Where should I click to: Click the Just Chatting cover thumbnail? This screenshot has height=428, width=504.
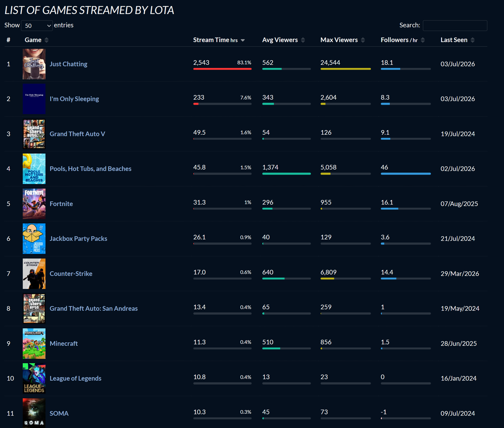34,64
